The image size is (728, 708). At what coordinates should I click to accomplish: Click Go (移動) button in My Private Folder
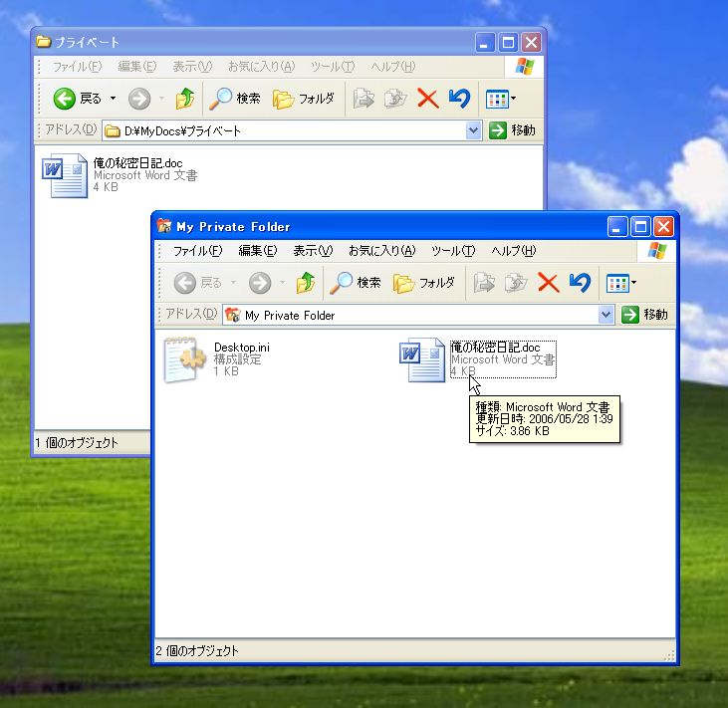(645, 315)
